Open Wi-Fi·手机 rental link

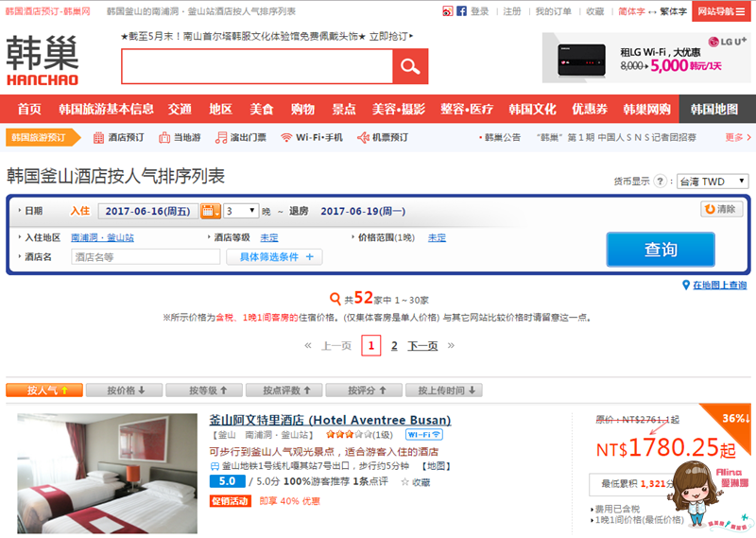312,137
